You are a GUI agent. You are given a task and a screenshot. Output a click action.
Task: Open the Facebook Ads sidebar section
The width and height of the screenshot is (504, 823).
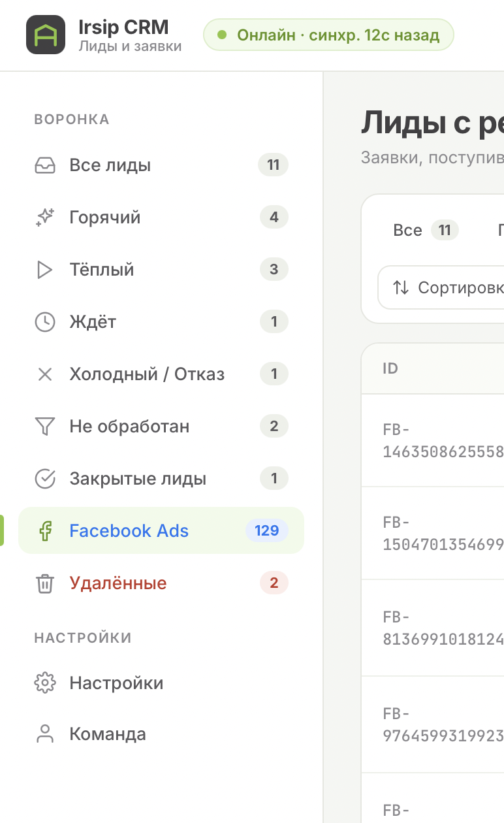[x=129, y=531]
